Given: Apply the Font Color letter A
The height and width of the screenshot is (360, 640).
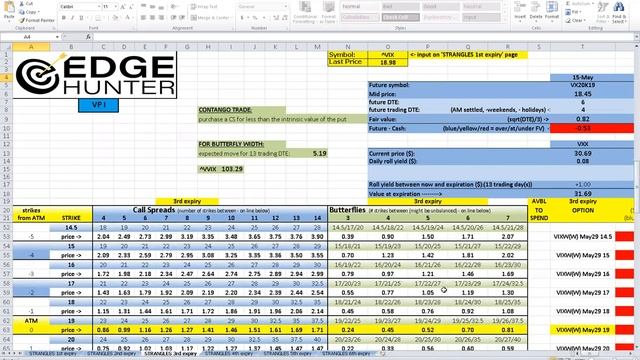Looking at the screenshot, I should [128, 18].
